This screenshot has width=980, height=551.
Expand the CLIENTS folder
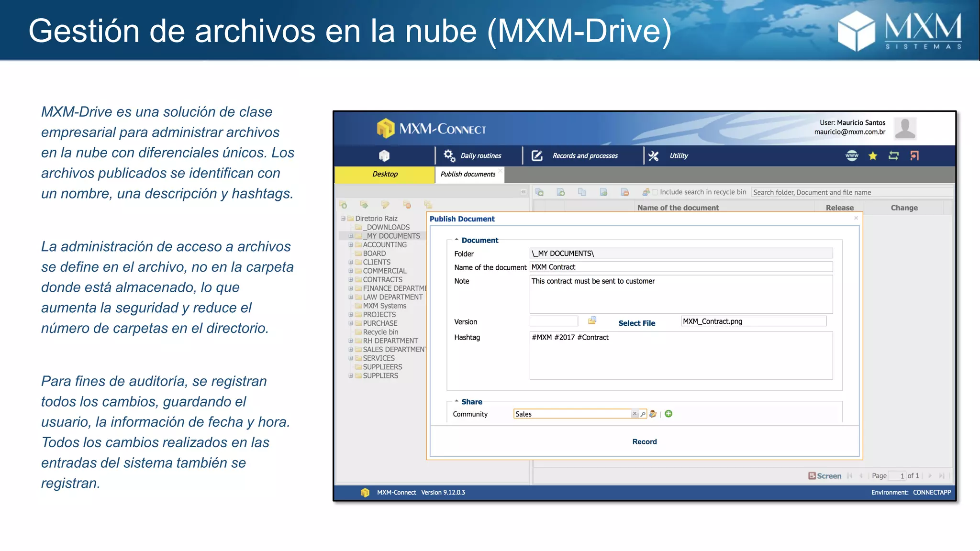click(351, 262)
